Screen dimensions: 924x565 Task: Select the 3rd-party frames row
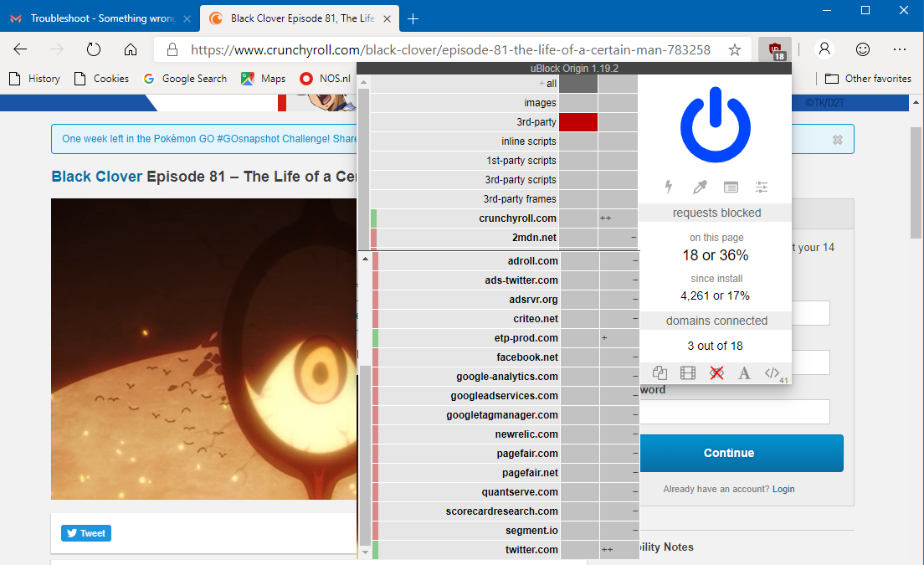point(465,199)
